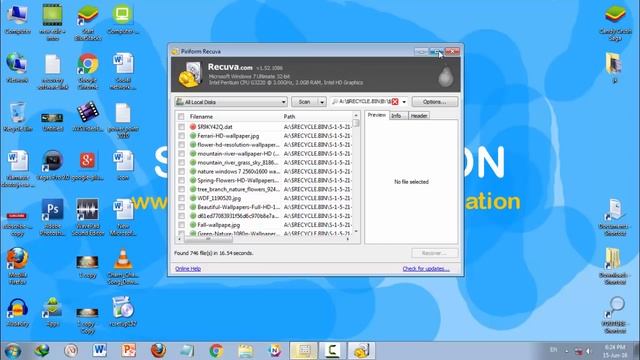Switch to the Info tab

coord(396,116)
